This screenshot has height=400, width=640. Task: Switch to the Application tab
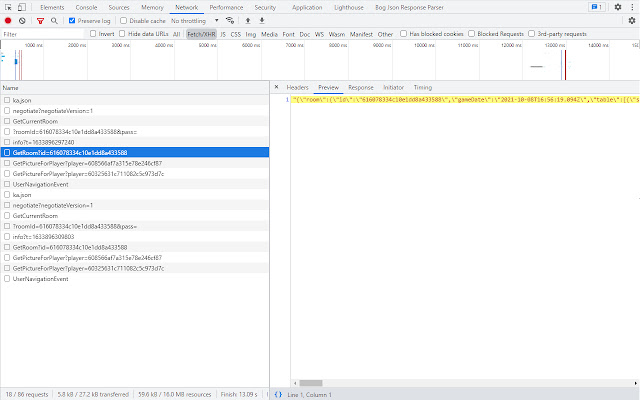[307, 7]
